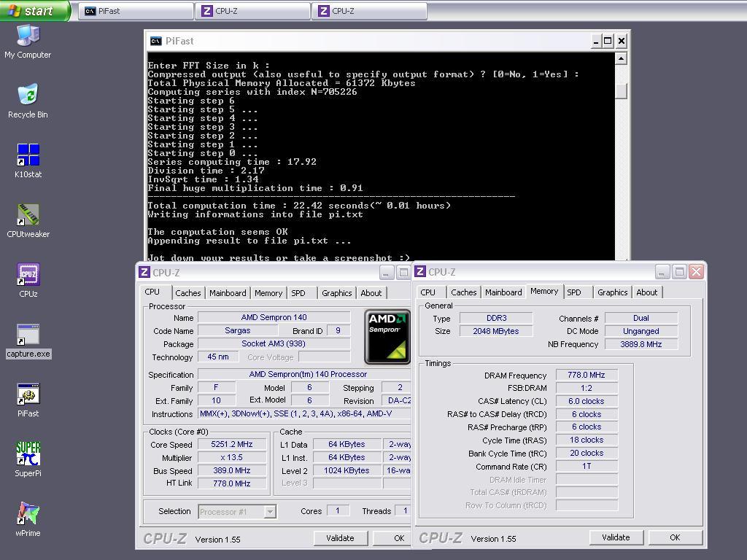The width and height of the screenshot is (747, 560).
Task: Click the memory Size value 2048 MBytes
Action: tap(496, 331)
